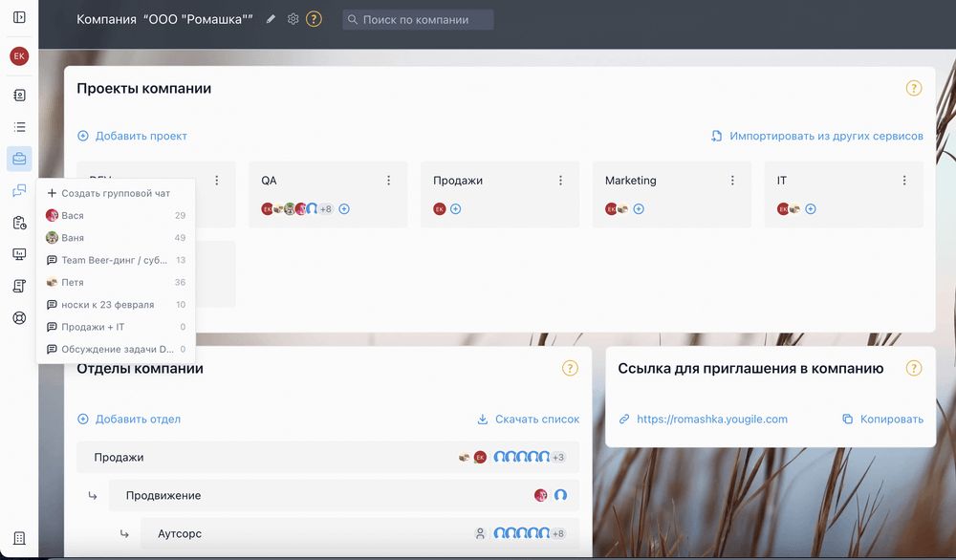Open the IT project three-dot menu
This screenshot has width=956, height=560.
point(904,181)
